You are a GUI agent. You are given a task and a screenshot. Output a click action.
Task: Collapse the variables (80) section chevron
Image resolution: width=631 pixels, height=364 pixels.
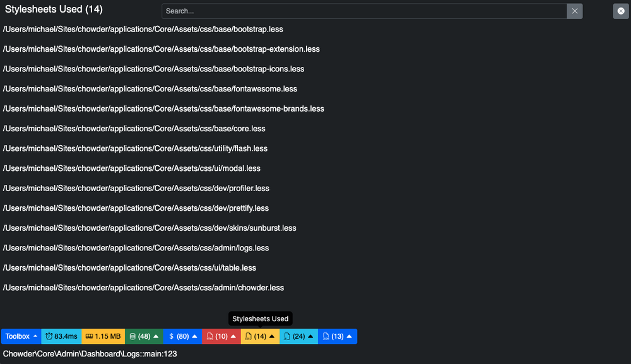pos(194,336)
